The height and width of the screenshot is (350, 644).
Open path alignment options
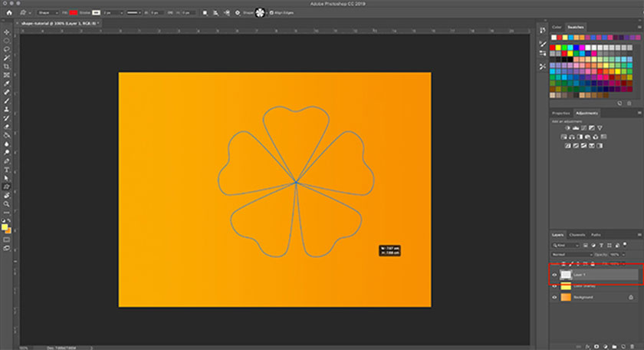point(215,13)
